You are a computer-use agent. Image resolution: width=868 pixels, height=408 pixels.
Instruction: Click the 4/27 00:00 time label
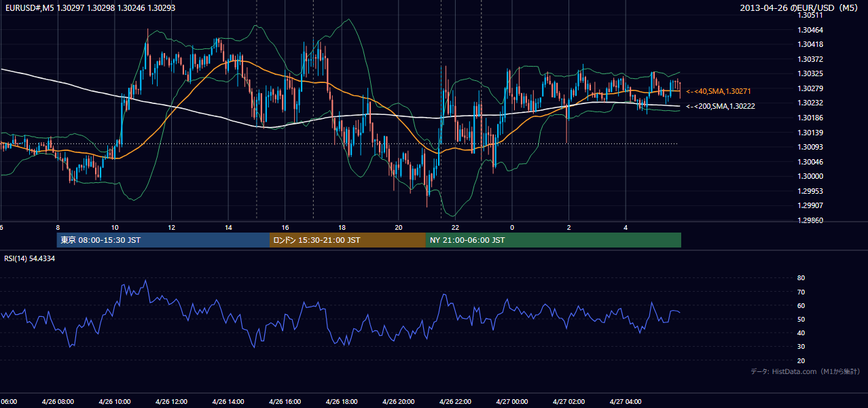coord(512,402)
